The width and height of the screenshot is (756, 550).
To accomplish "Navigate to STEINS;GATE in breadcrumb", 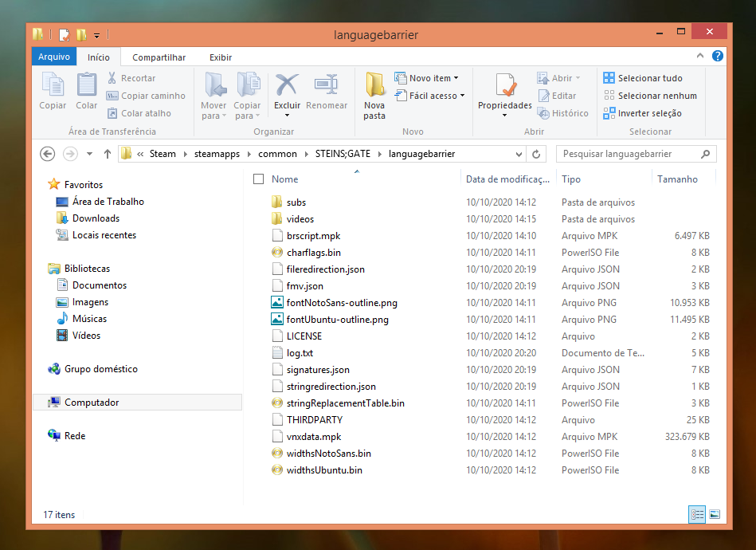I will (x=343, y=154).
